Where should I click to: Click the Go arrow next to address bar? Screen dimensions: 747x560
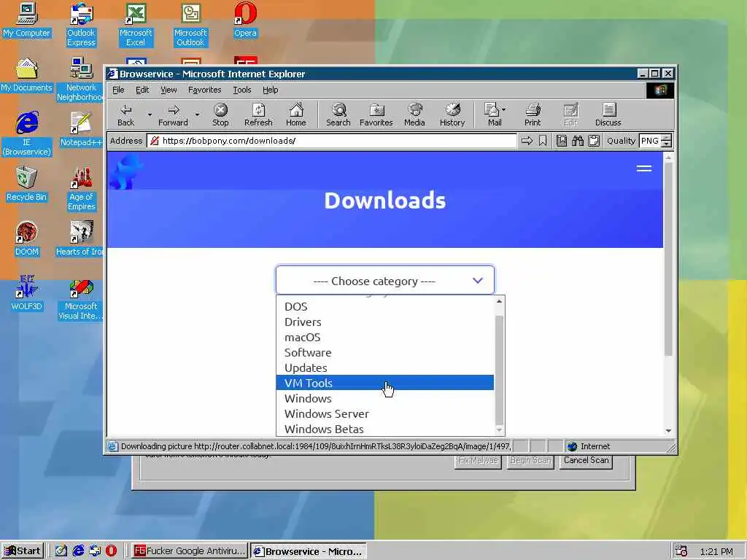click(x=527, y=141)
